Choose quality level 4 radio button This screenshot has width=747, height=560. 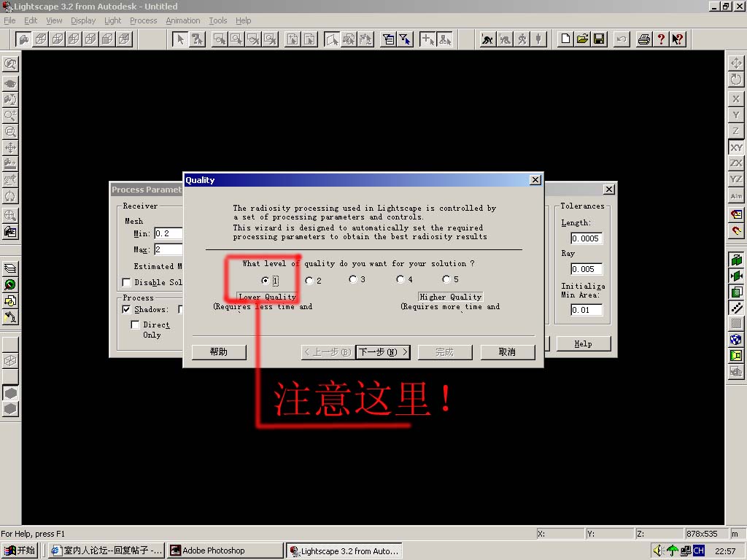click(x=400, y=279)
